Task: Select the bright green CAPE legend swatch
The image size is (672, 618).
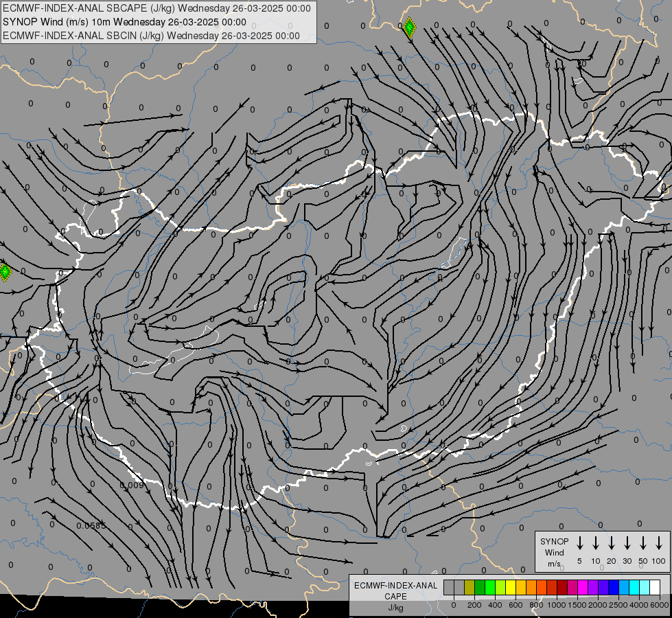Action: 490,587
